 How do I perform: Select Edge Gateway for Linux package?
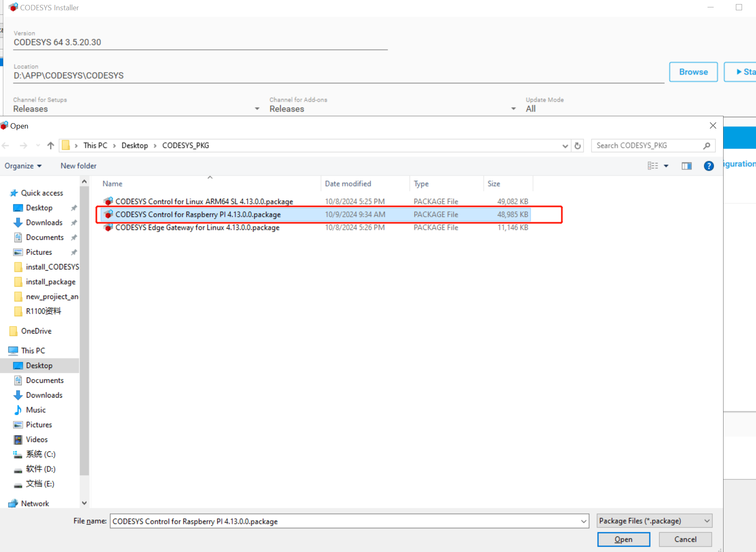pyautogui.click(x=315, y=228)
